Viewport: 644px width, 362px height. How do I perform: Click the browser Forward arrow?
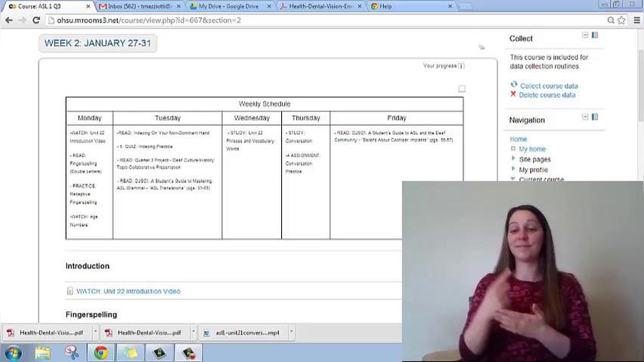(x=23, y=20)
